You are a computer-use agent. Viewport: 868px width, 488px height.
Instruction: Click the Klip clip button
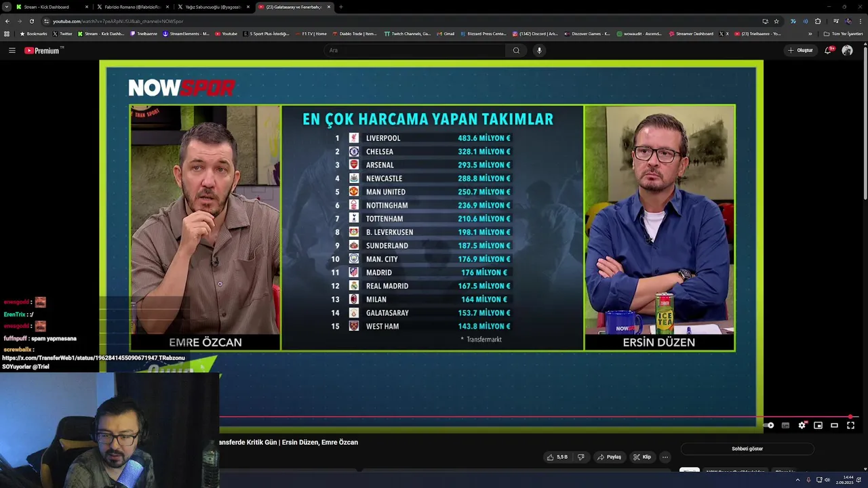(x=642, y=457)
